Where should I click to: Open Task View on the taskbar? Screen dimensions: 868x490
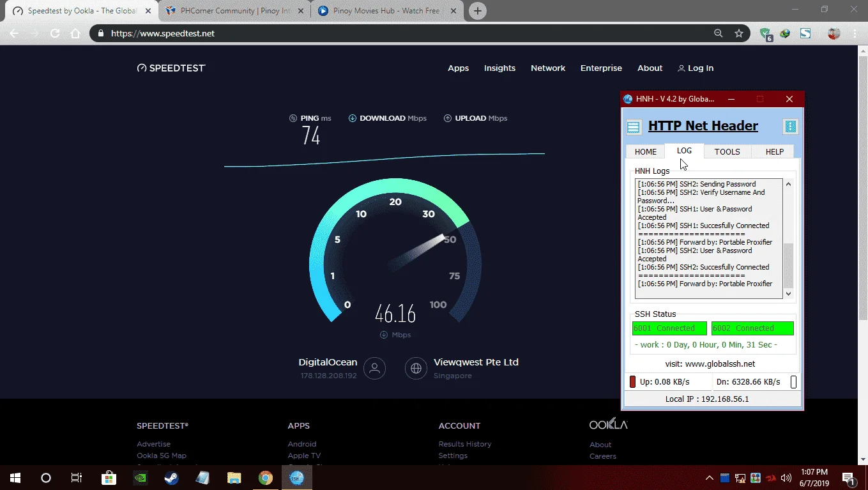77,478
